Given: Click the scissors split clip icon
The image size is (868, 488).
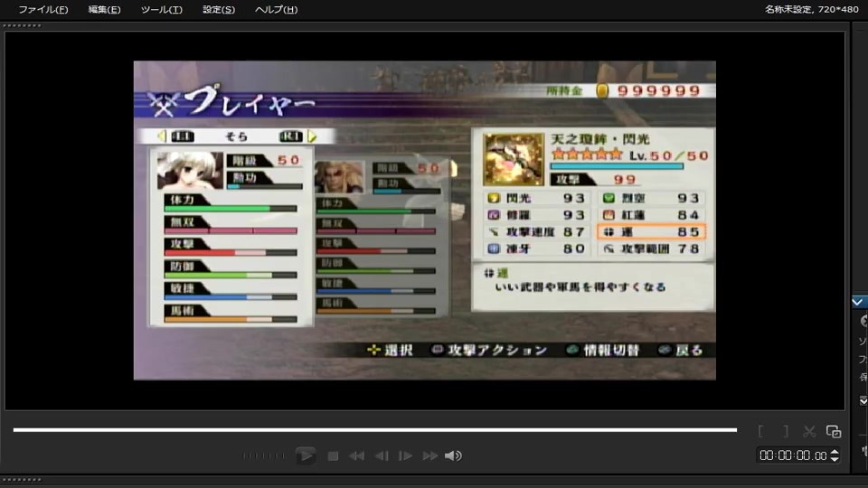Looking at the screenshot, I should 809,431.
